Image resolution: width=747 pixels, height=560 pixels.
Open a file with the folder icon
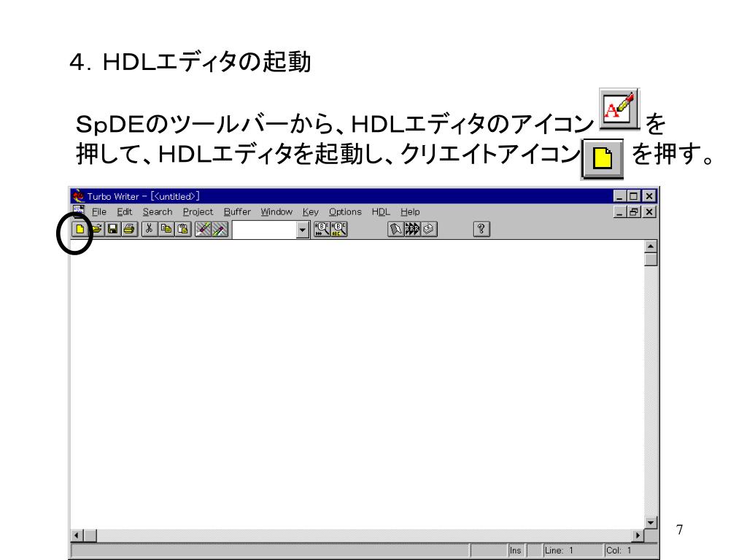(96, 230)
